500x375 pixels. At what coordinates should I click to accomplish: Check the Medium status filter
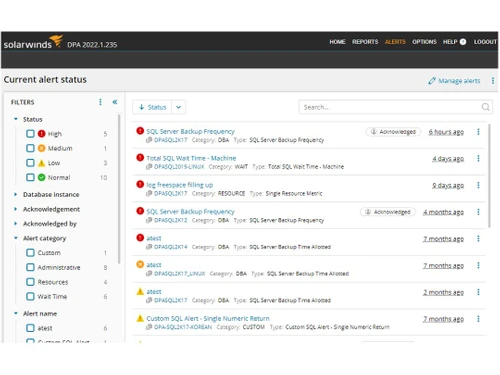pos(30,148)
